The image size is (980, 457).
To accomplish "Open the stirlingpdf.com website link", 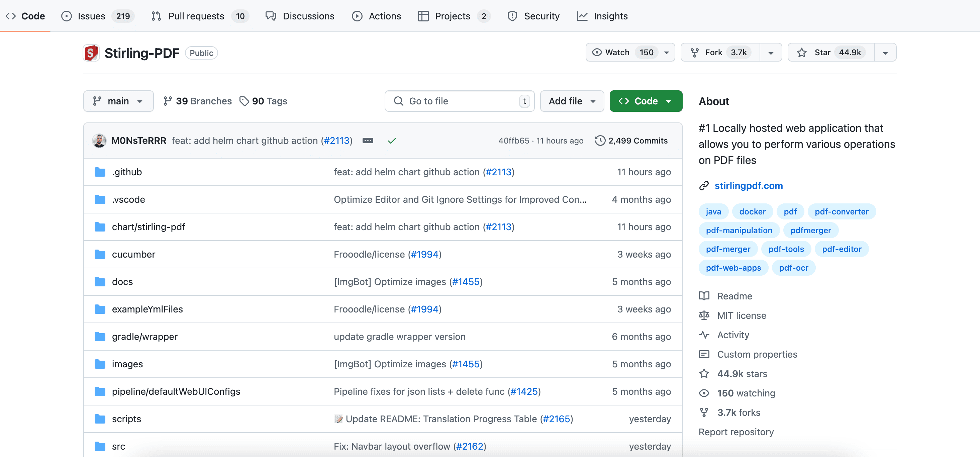I will [748, 186].
